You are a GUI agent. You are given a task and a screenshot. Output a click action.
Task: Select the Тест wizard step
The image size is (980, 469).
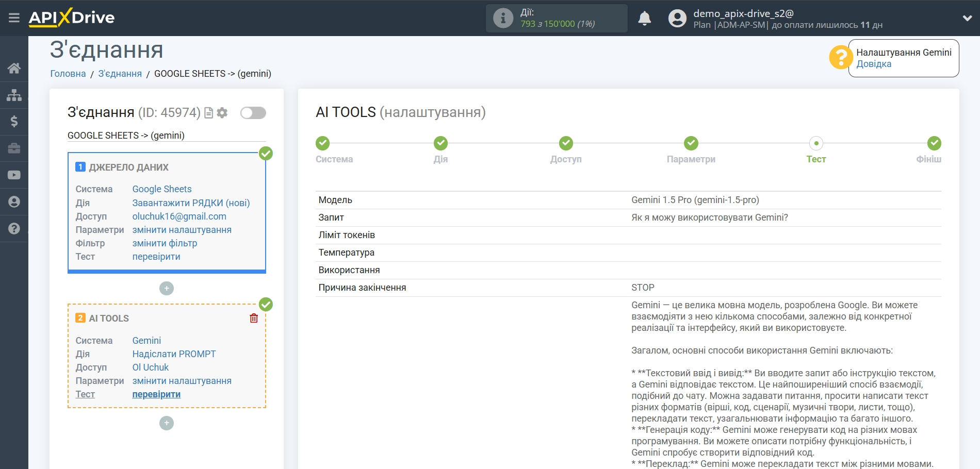(x=816, y=143)
